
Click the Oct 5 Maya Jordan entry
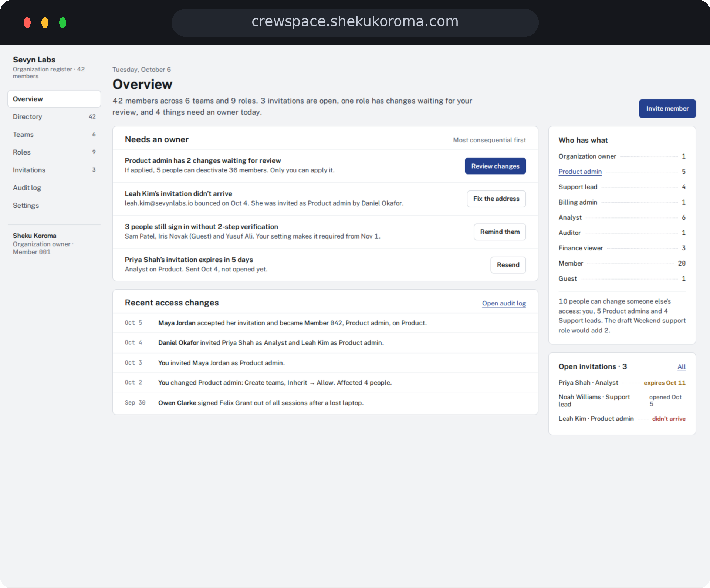coord(325,323)
